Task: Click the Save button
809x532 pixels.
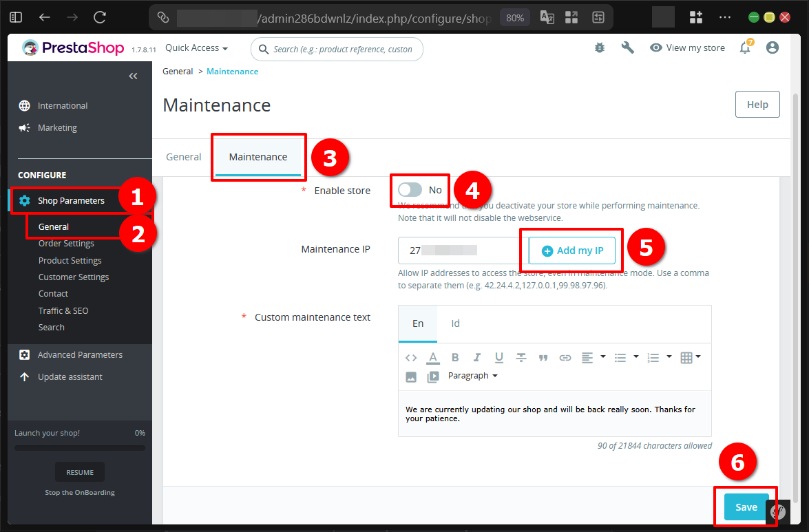Action: [x=746, y=507]
